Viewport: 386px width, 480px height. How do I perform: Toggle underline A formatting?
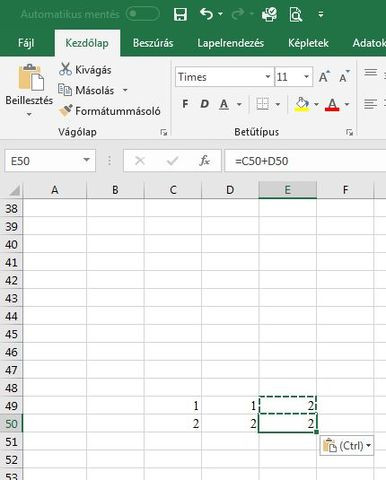(x=224, y=105)
